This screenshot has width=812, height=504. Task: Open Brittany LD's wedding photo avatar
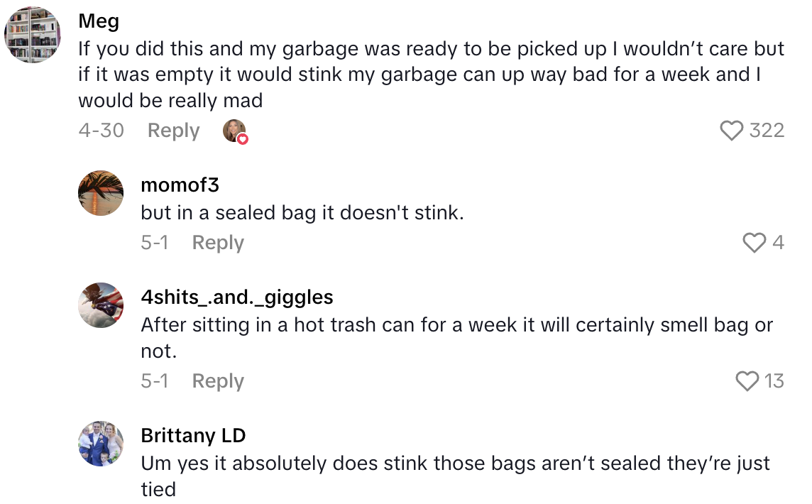point(101,443)
